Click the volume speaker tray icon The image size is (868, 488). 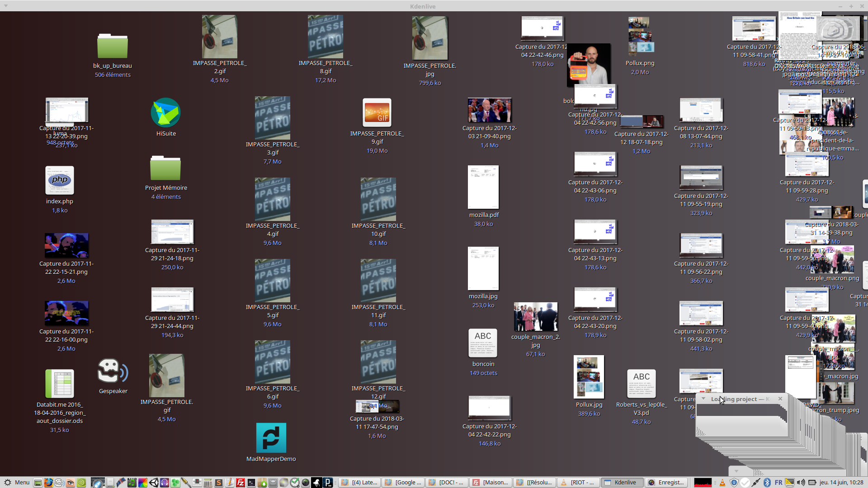801,483
